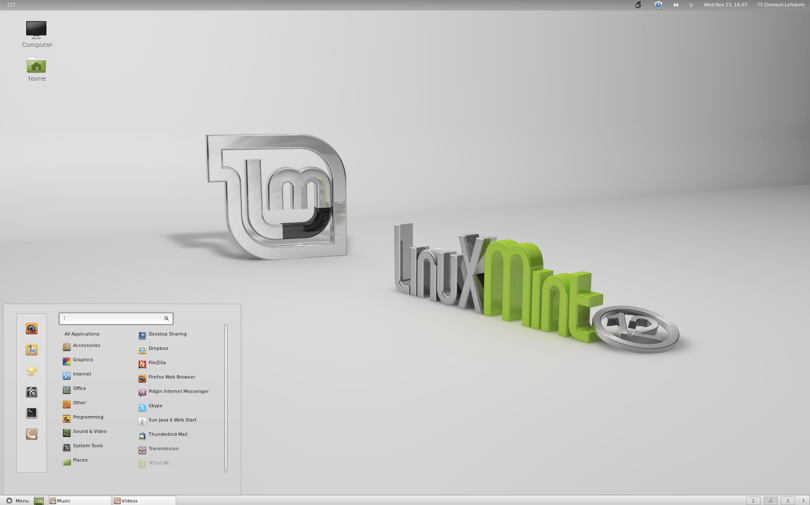Screen dimensions: 810x505
Task: Click the Menu button in the bottom panel
Action: point(17,500)
